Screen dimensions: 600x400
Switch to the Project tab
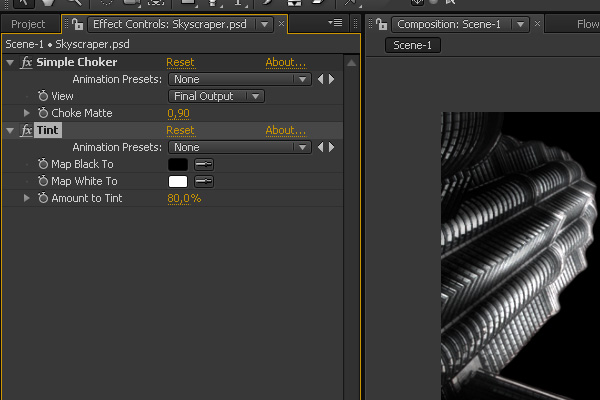(28, 24)
